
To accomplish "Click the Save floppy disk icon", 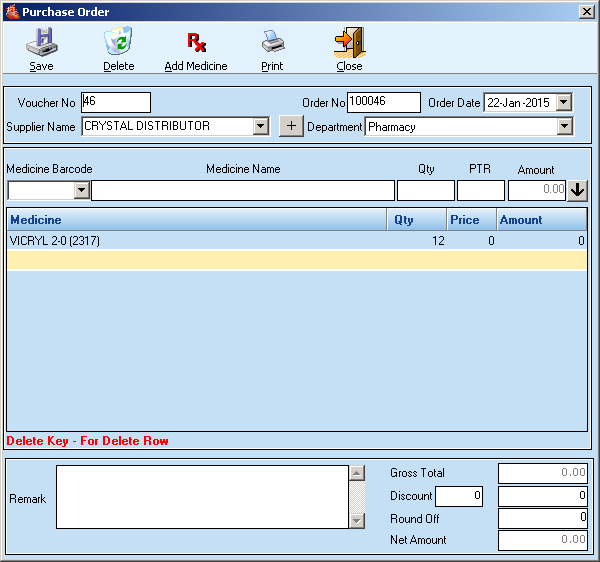I will click(41, 43).
